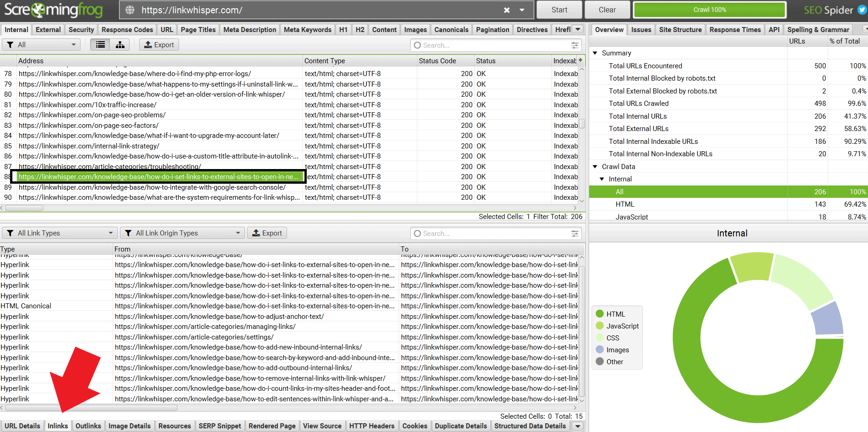Click the Twitter bird icon
The width and height of the screenshot is (868, 432).
862,10
